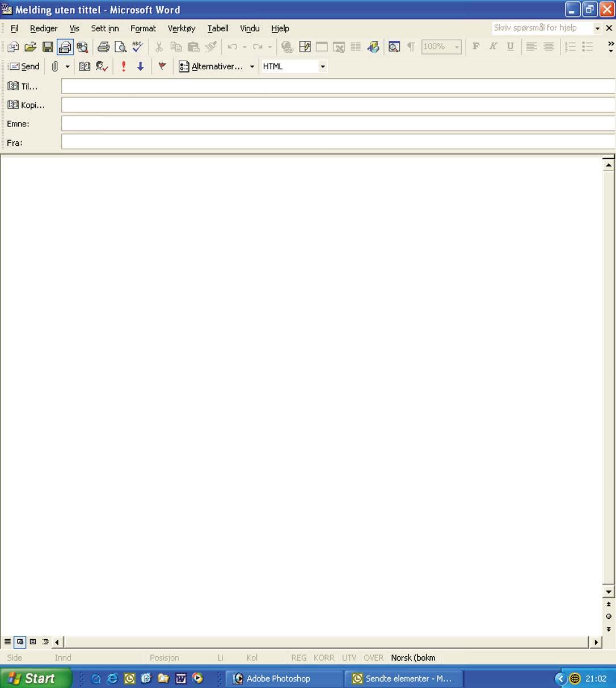Toggle the Document Map icon
The height and width of the screenshot is (688, 616).
point(394,47)
